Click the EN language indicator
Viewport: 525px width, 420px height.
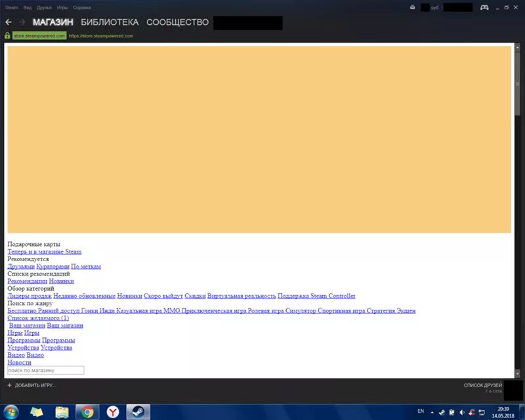pos(421,411)
